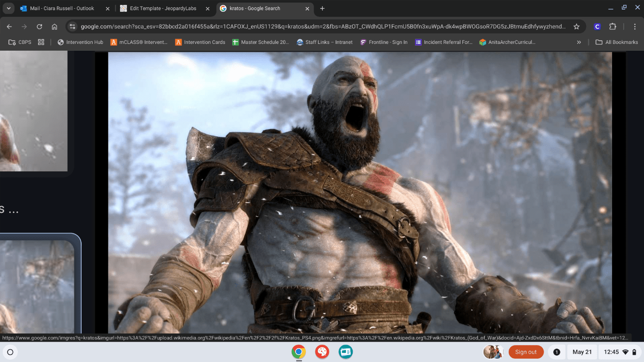Open the Intervention Hub bookmark

80,42
